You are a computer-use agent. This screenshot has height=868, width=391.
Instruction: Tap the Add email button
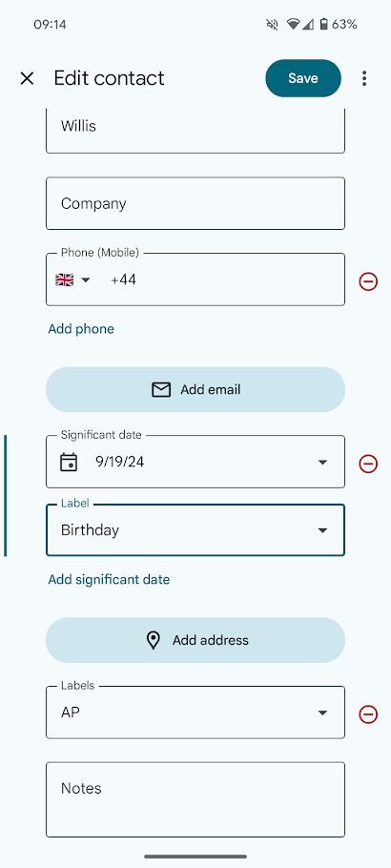click(x=195, y=390)
